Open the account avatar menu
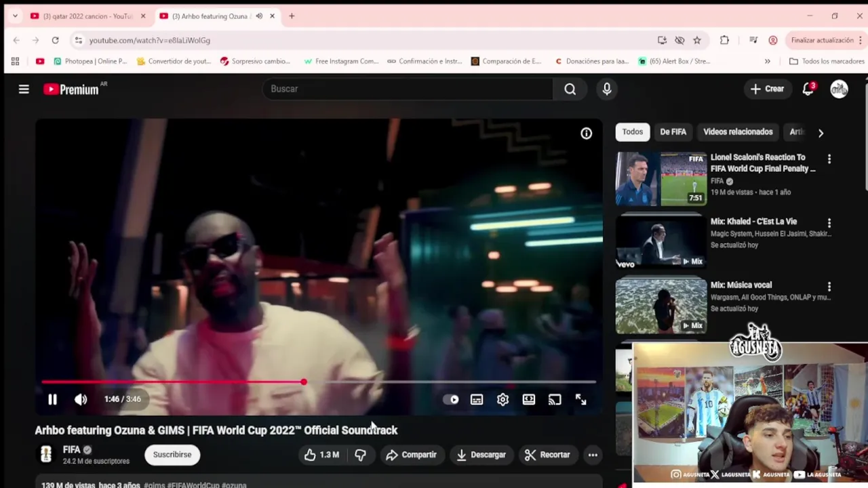This screenshot has width=868, height=488. point(840,89)
